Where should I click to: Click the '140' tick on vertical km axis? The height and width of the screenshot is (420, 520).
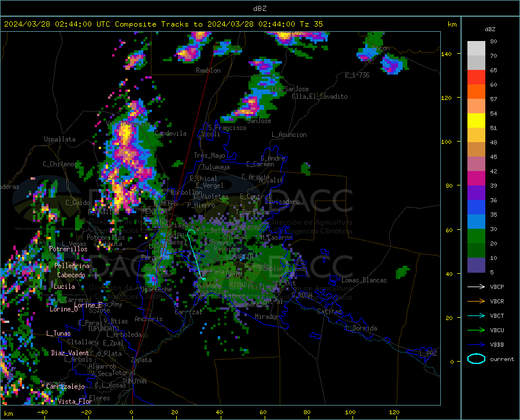tap(446, 54)
